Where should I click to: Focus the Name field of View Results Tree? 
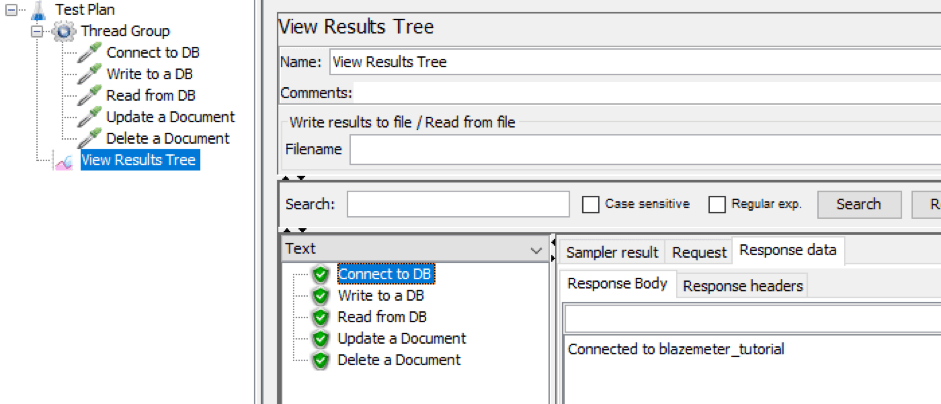click(x=635, y=62)
